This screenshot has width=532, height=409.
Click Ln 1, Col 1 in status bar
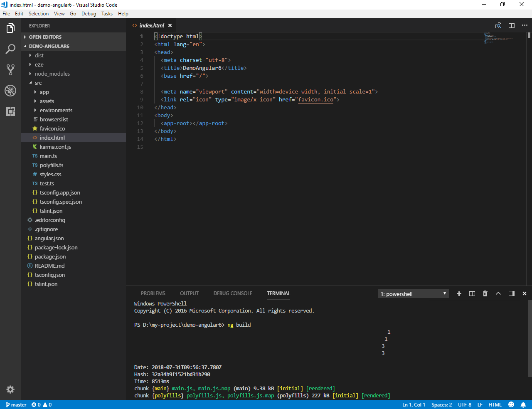coord(414,404)
